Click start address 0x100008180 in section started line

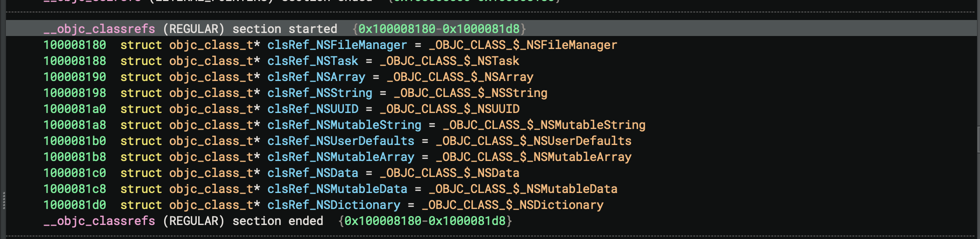(x=397, y=29)
